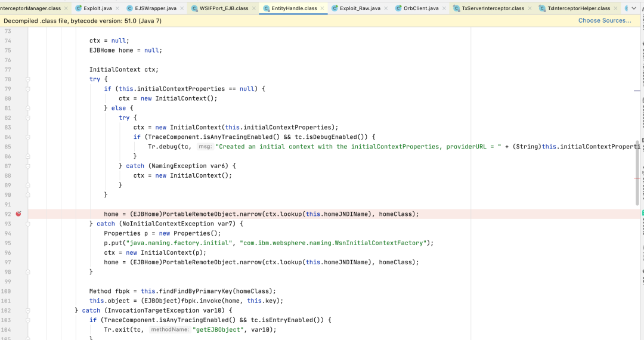This screenshot has width=644, height=340.
Task: Collapse the if block on line 79
Action: 28,89
